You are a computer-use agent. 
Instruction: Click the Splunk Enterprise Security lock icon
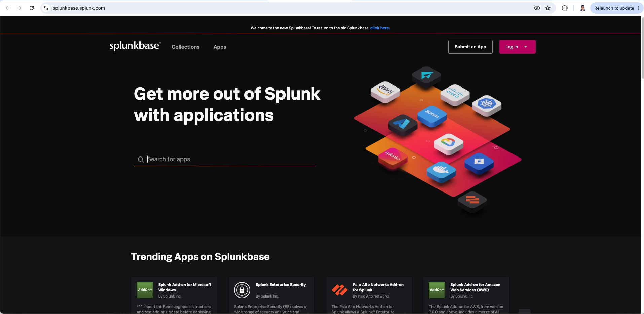click(x=242, y=290)
